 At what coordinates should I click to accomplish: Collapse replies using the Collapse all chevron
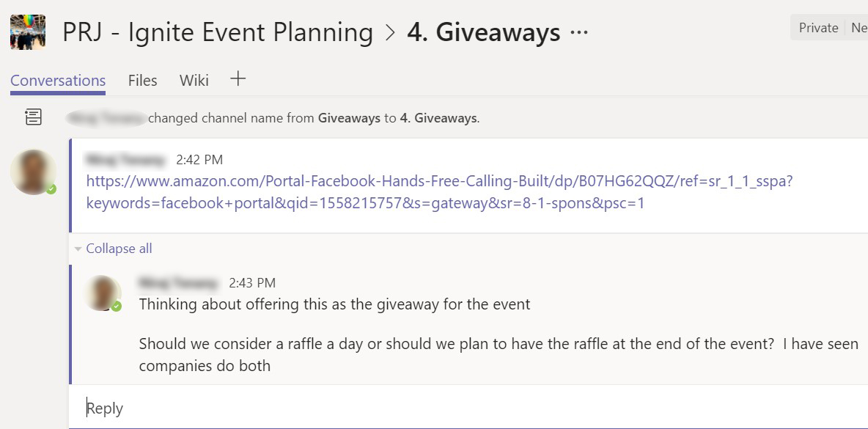(78, 249)
